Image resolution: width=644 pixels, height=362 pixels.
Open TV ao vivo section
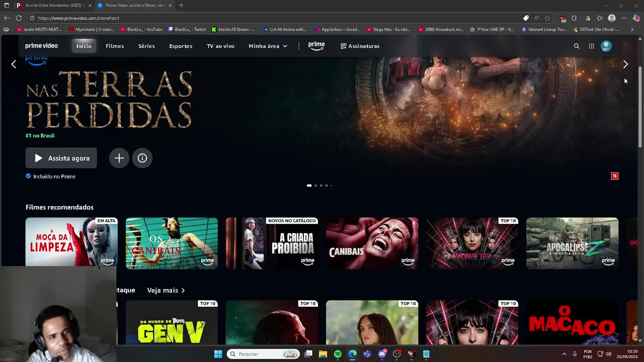click(x=220, y=46)
